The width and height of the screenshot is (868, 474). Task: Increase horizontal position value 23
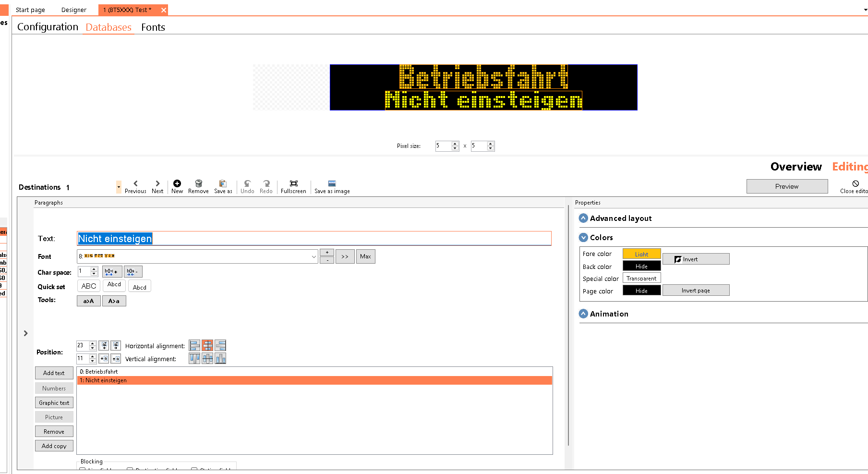tap(93, 343)
